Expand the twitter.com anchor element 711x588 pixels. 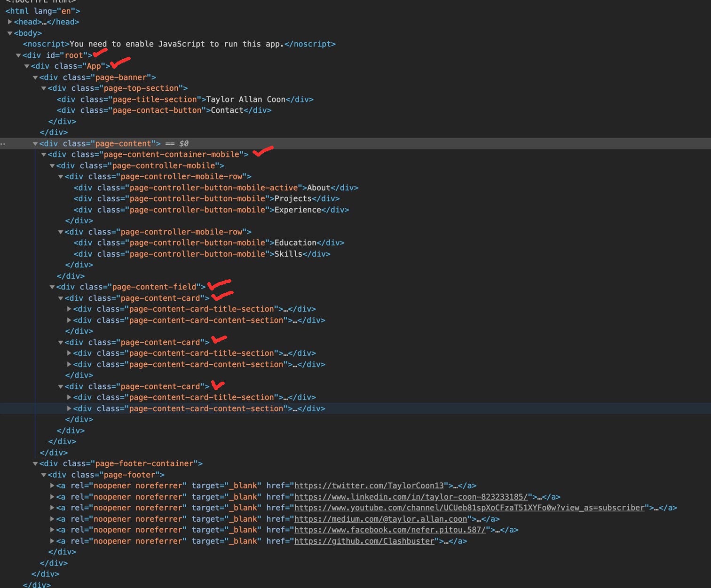[x=52, y=486]
